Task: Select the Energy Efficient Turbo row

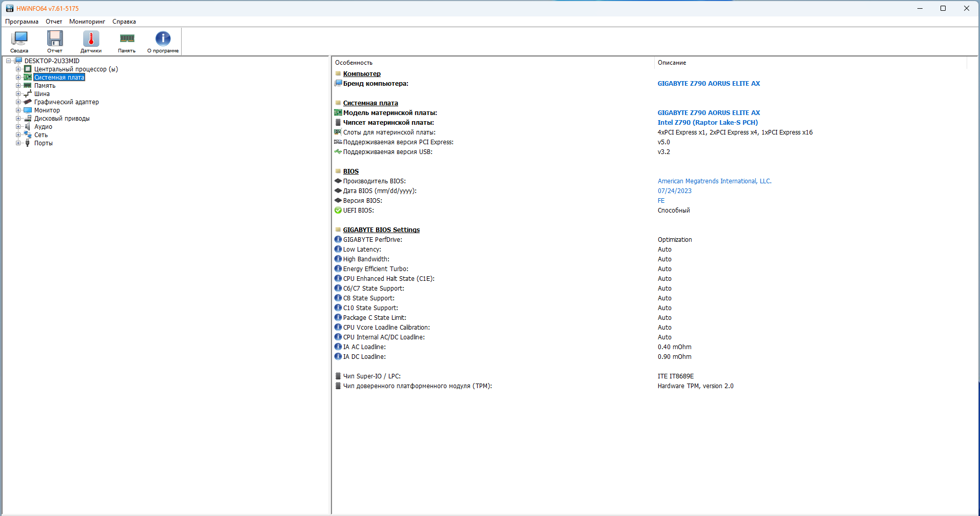Action: 376,269
